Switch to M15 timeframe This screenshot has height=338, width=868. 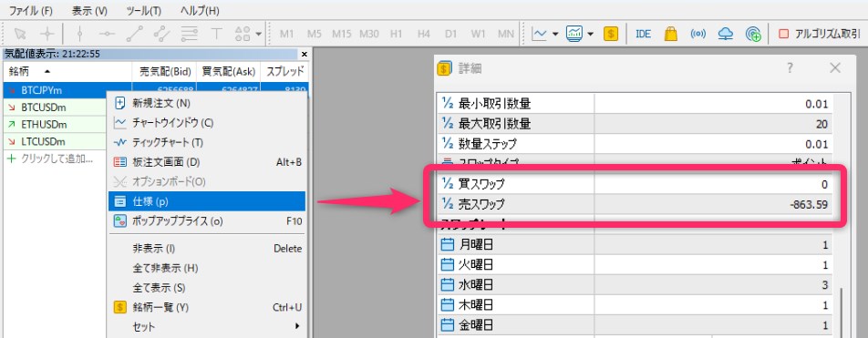click(342, 34)
